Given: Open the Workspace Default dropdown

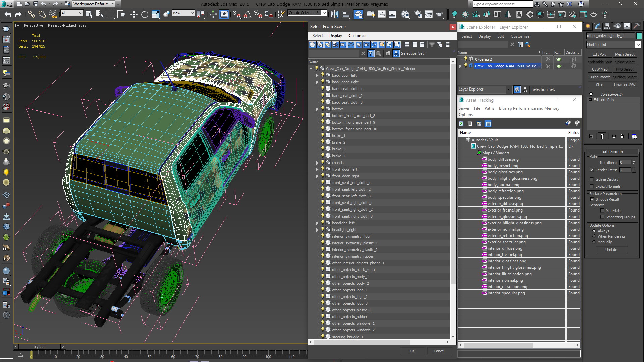Looking at the screenshot, I should [94, 4].
